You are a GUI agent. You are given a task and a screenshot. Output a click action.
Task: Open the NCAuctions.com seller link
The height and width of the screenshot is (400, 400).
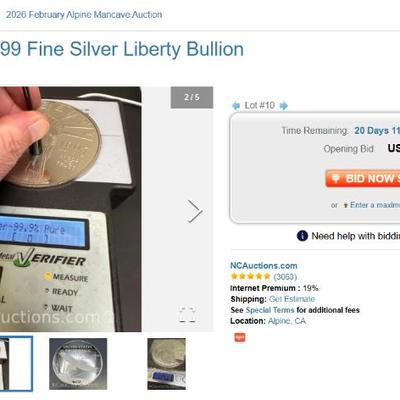(264, 266)
